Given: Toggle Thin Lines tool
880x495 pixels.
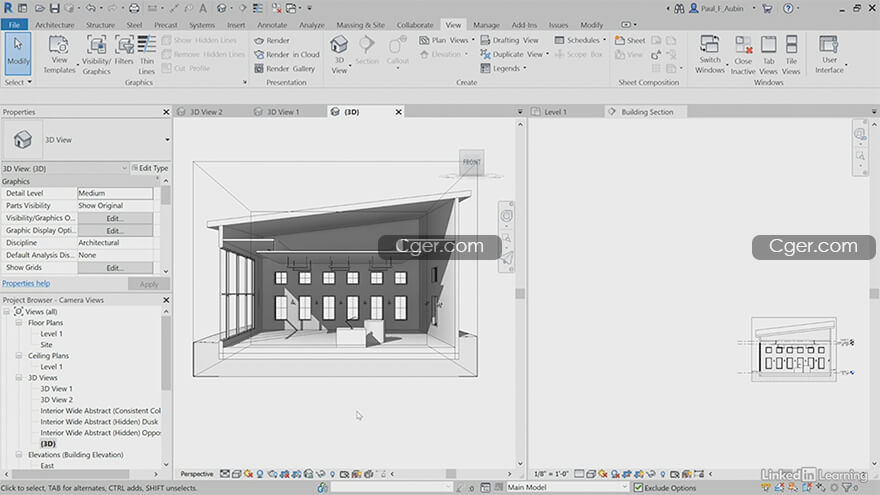Looking at the screenshot, I should pyautogui.click(x=146, y=54).
